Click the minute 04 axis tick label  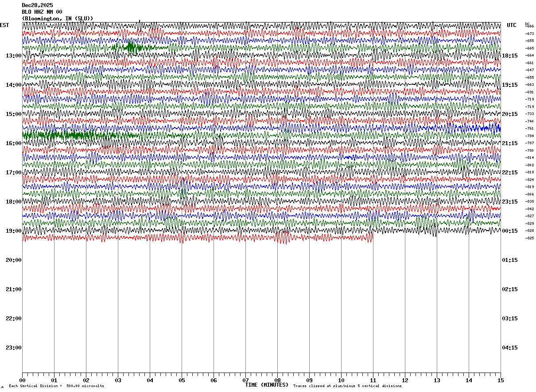[150, 380]
